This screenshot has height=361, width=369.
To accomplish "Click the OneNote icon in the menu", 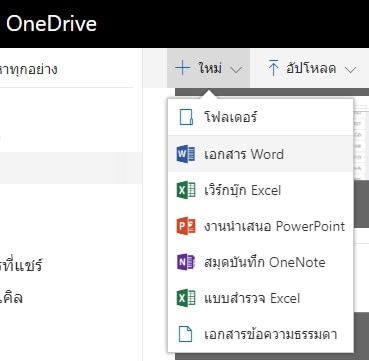I will 186,262.
